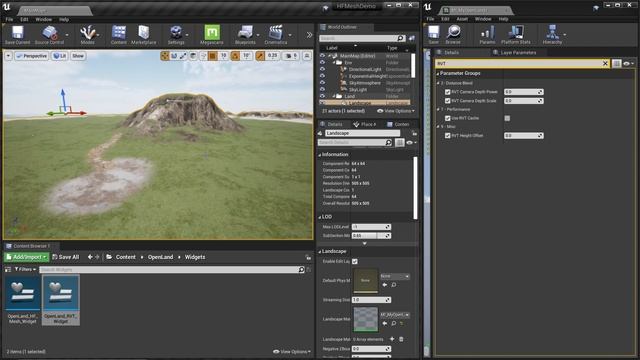The height and width of the screenshot is (360, 640).
Task: Click Browse in the material instance editor
Action: pyautogui.click(x=453, y=35)
